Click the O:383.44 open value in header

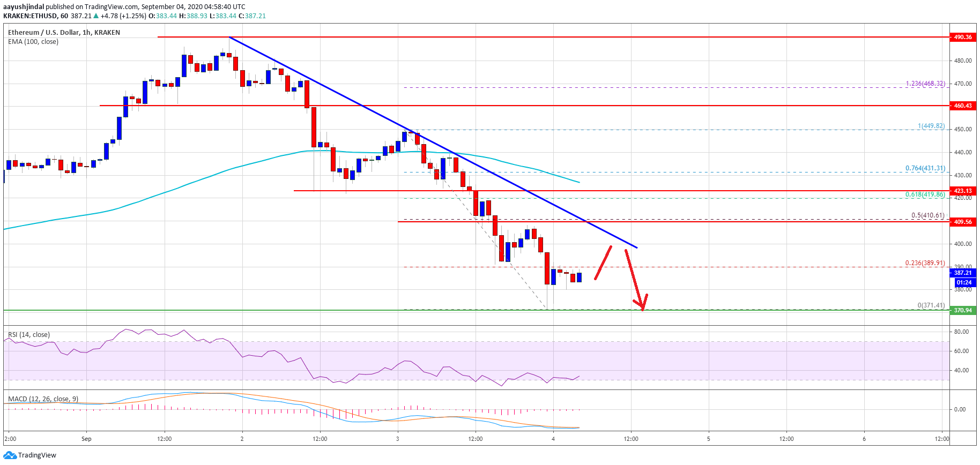pos(162,16)
